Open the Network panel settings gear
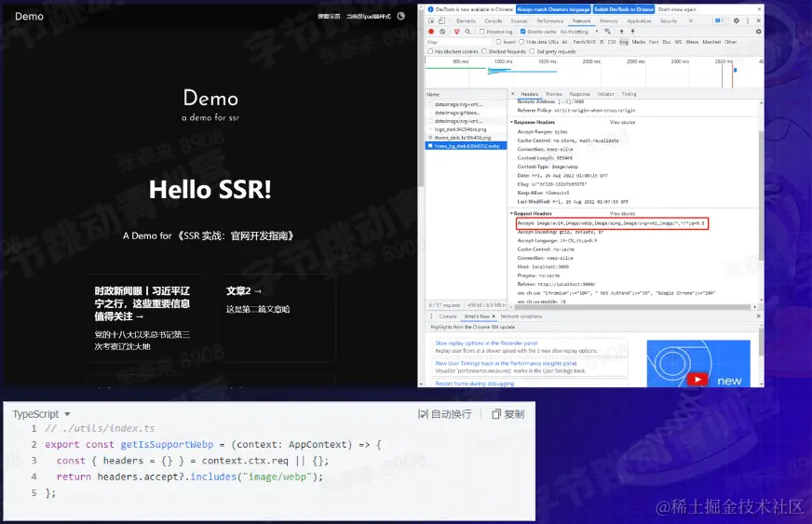This screenshot has width=812, height=524. (758, 32)
